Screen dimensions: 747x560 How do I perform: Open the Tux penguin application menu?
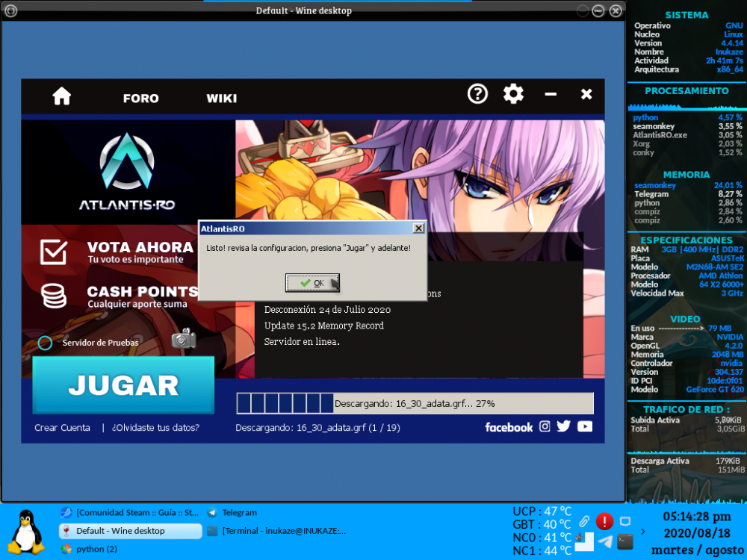tap(28, 532)
